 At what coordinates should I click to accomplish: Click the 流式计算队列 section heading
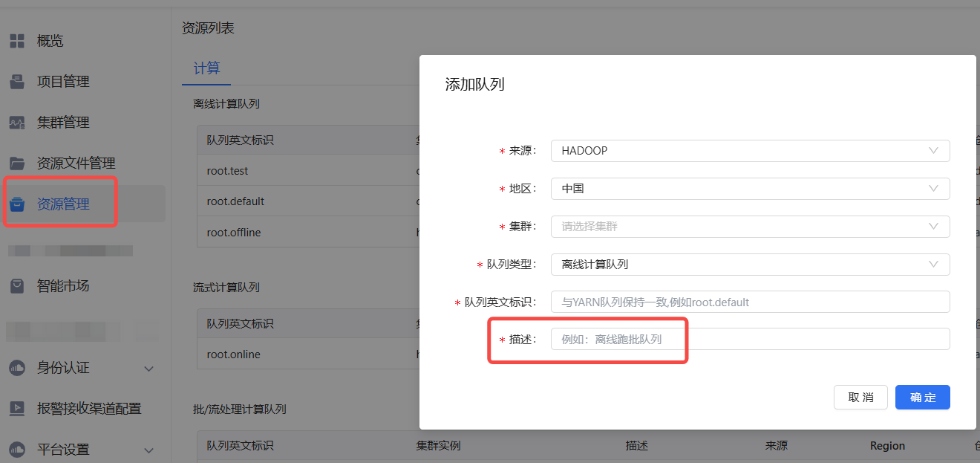tap(226, 288)
